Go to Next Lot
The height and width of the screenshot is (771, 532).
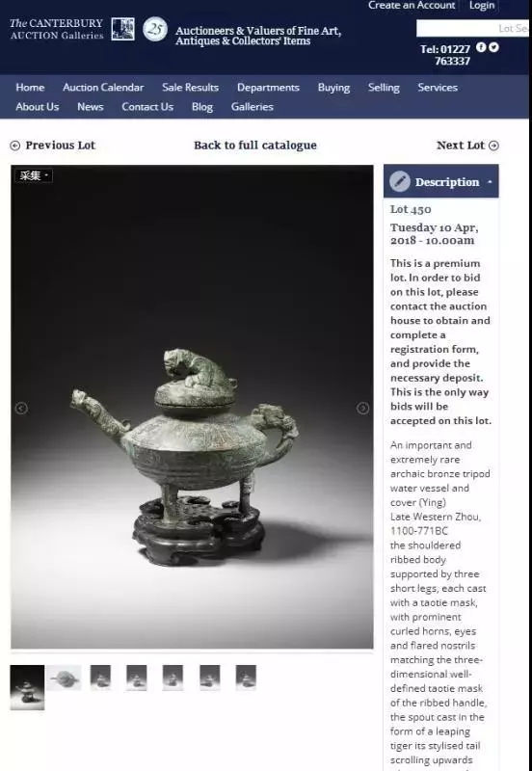[x=467, y=146]
